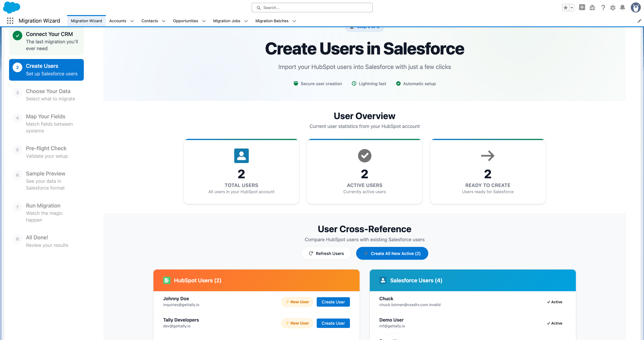The image size is (644, 340).
Task: Expand the Opportunities dropdown
Action: [x=204, y=21]
